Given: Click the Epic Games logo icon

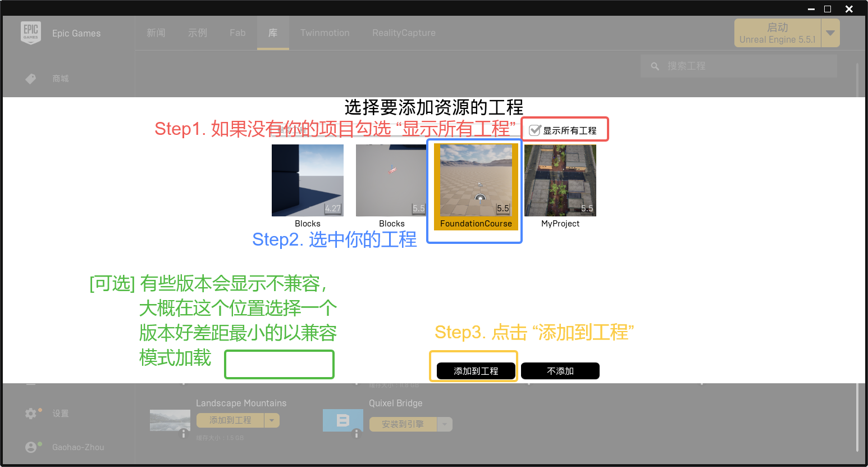Looking at the screenshot, I should pos(31,33).
